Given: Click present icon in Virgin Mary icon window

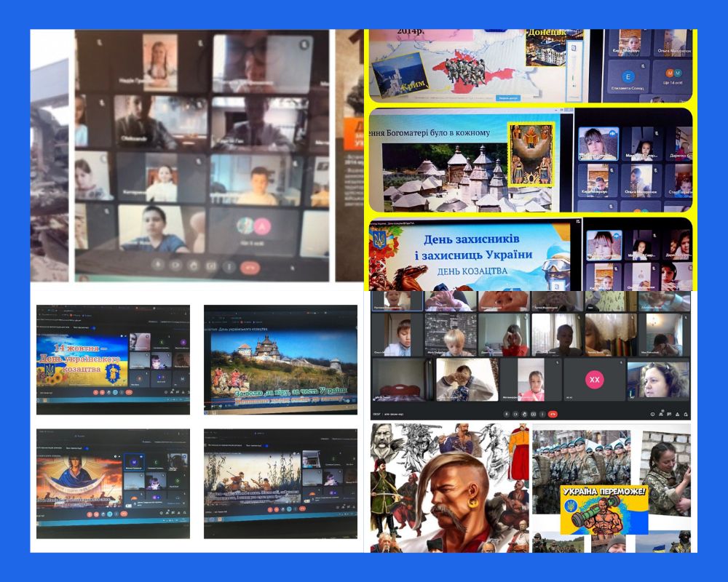Looking at the screenshot, I should coord(110,514).
